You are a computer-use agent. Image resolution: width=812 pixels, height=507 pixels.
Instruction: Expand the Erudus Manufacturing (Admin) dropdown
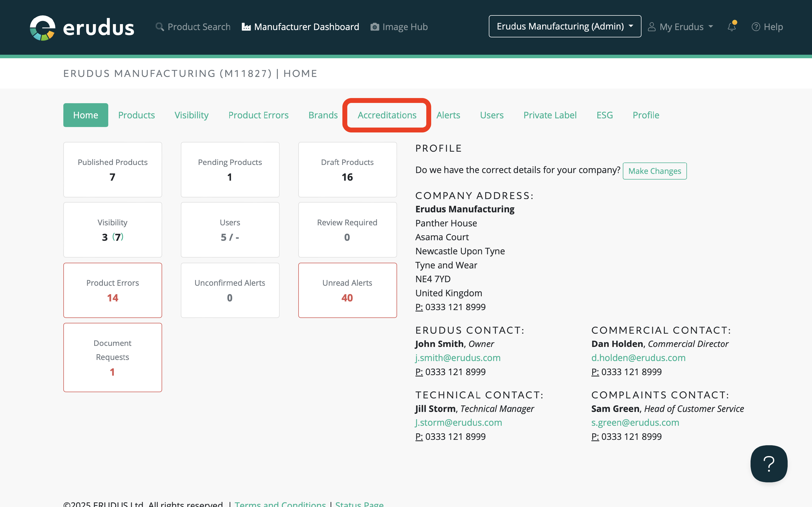pos(565,26)
